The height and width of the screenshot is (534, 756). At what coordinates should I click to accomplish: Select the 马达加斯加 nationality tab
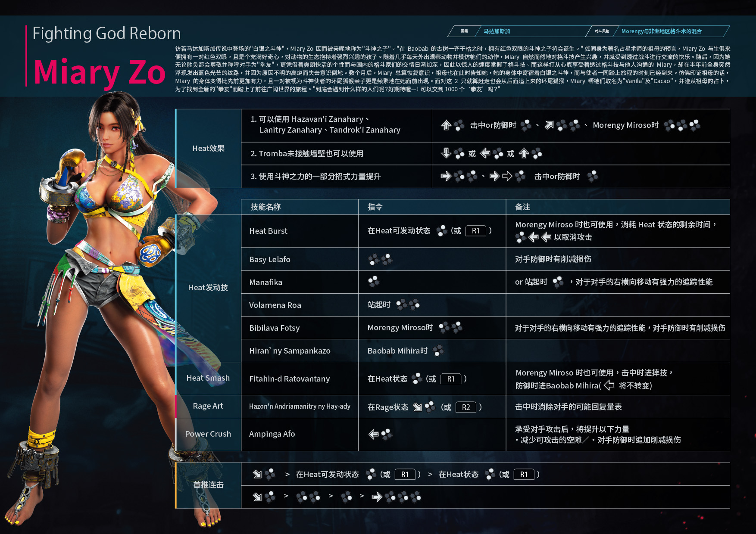tap(497, 31)
